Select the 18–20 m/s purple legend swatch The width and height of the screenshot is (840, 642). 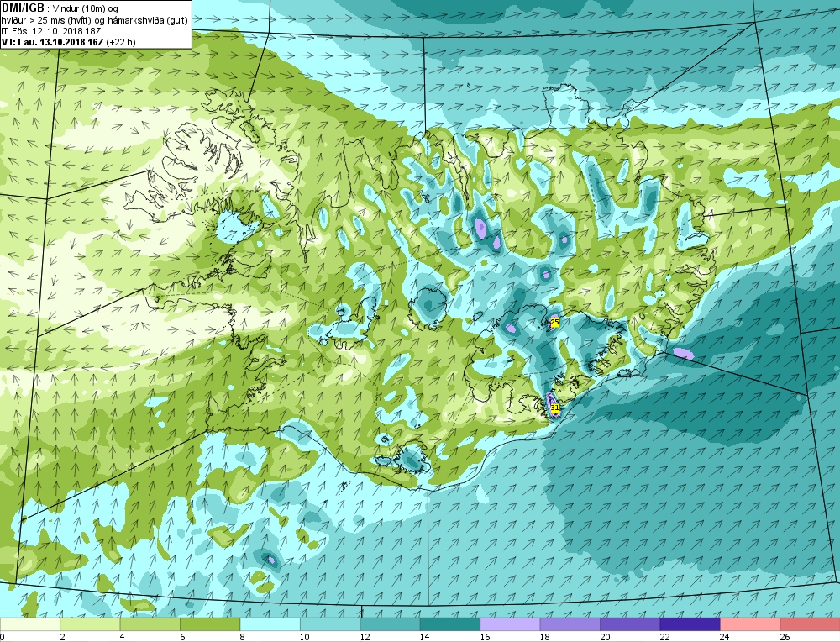coord(570,624)
